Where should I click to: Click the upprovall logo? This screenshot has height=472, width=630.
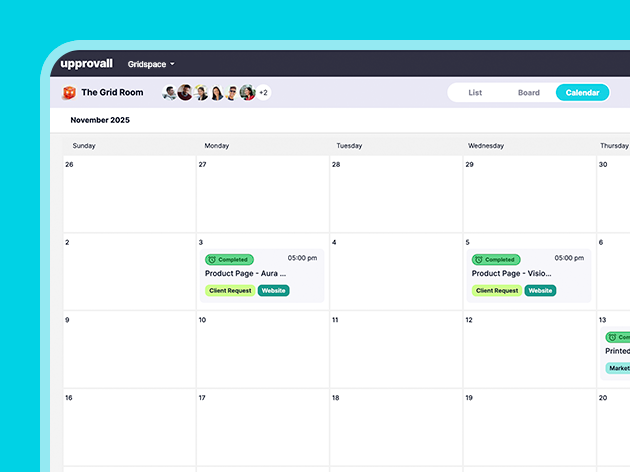tap(86, 63)
